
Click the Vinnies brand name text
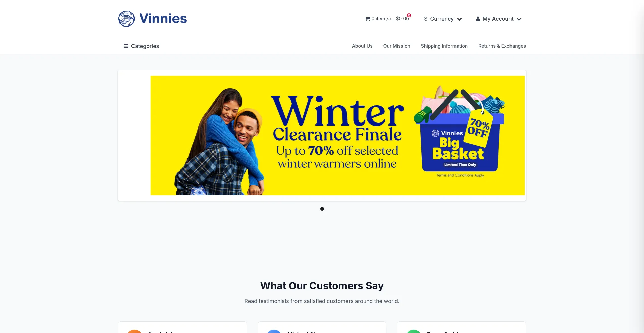(x=163, y=19)
